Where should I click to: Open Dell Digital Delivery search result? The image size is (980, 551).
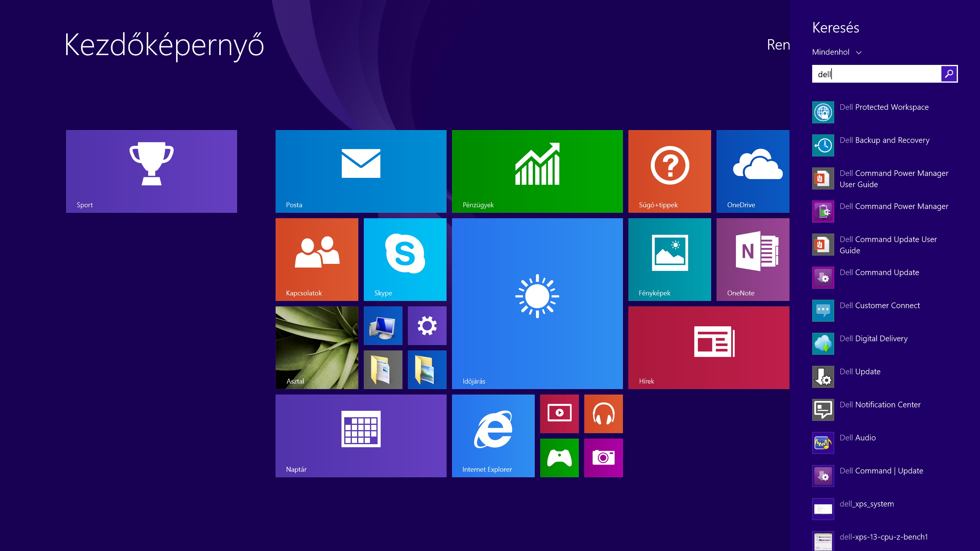coord(873,339)
